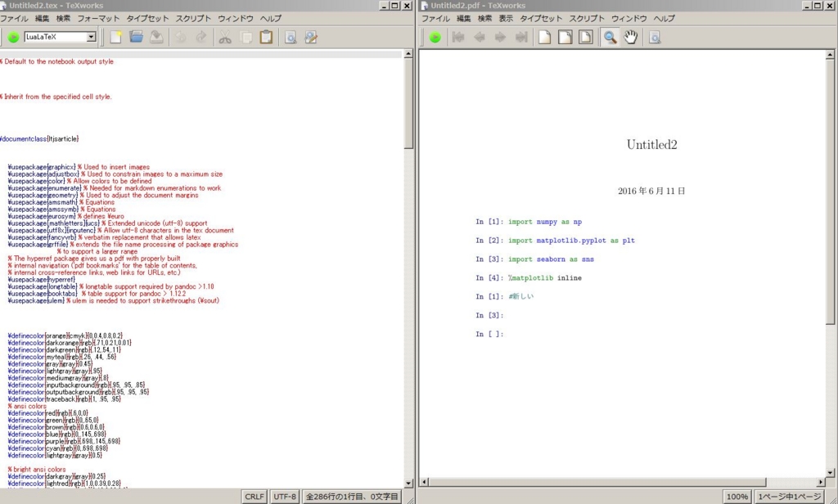Screen dimensions: 838x504
Task: Click the green typeset button in the PDF window
Action: tap(435, 37)
